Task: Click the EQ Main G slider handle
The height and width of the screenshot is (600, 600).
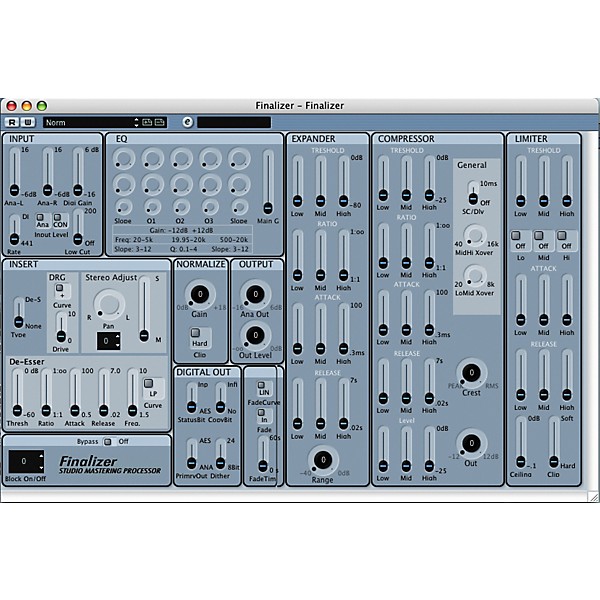Action: (268, 208)
